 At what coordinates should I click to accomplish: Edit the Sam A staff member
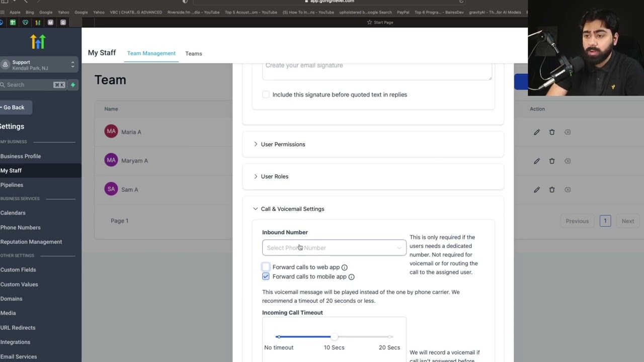537,190
